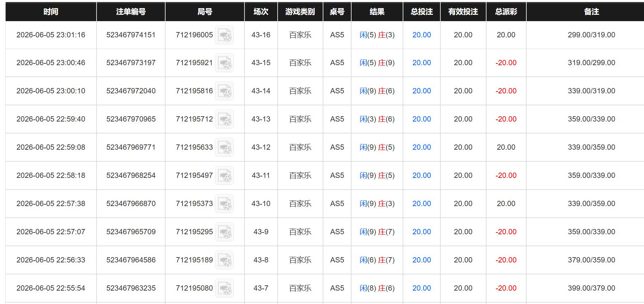
Task: Click result 闲(5) 庄(3) in row 43-16
Action: click(377, 35)
